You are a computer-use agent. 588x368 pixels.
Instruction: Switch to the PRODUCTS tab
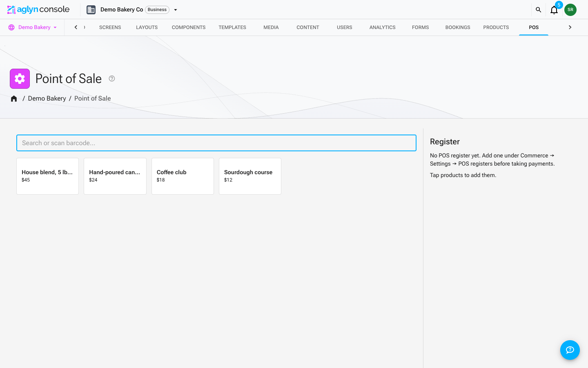coord(496,27)
